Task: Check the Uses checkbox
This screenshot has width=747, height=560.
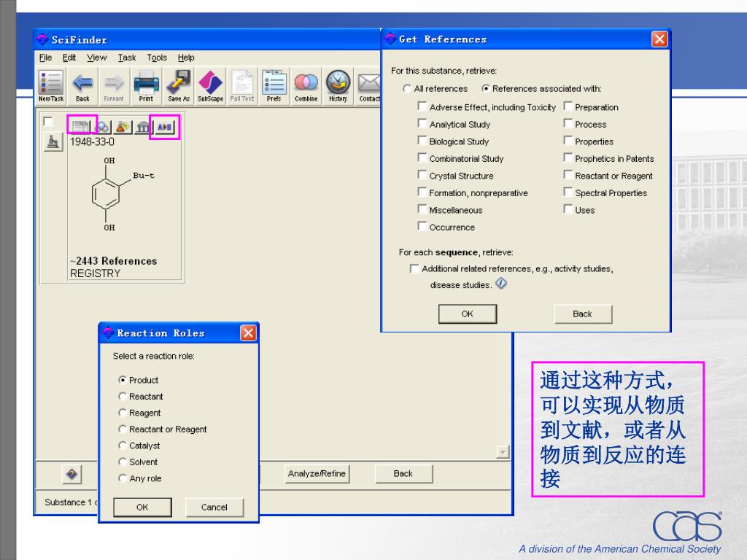Action: coord(568,209)
